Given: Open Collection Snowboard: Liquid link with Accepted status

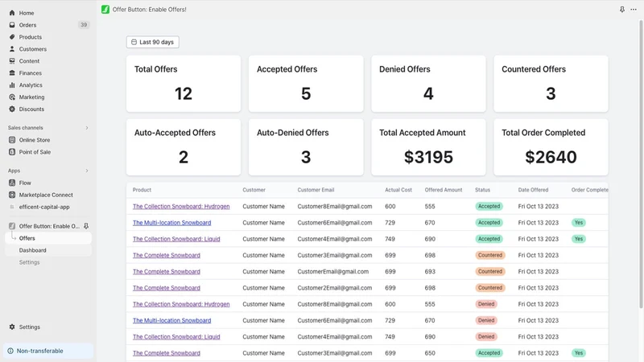Looking at the screenshot, I should coord(176,239).
